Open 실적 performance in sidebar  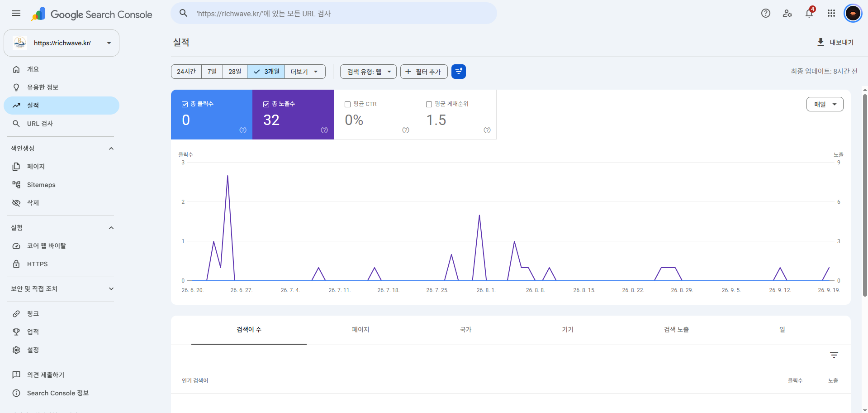62,106
